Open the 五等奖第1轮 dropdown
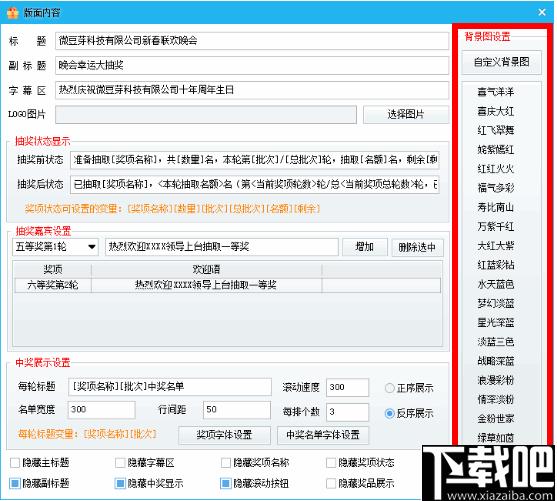 (x=55, y=247)
